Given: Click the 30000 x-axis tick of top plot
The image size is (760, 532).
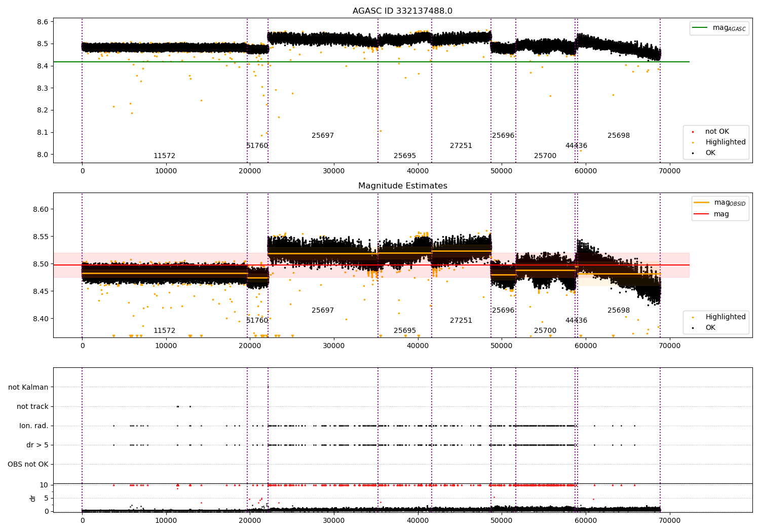Looking at the screenshot, I should point(333,171).
